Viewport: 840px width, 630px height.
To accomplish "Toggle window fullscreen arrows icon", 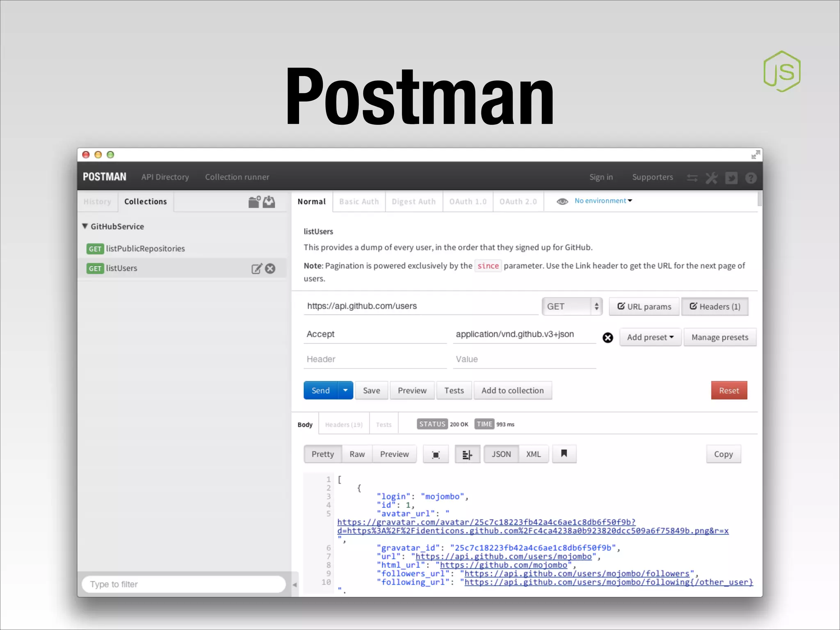I will 756,155.
